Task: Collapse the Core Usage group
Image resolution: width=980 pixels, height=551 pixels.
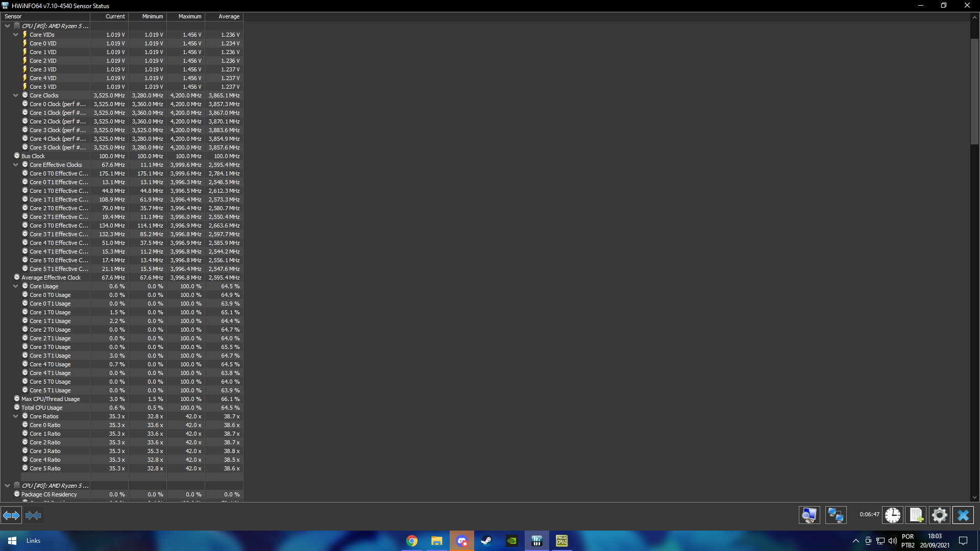Action: (16, 286)
